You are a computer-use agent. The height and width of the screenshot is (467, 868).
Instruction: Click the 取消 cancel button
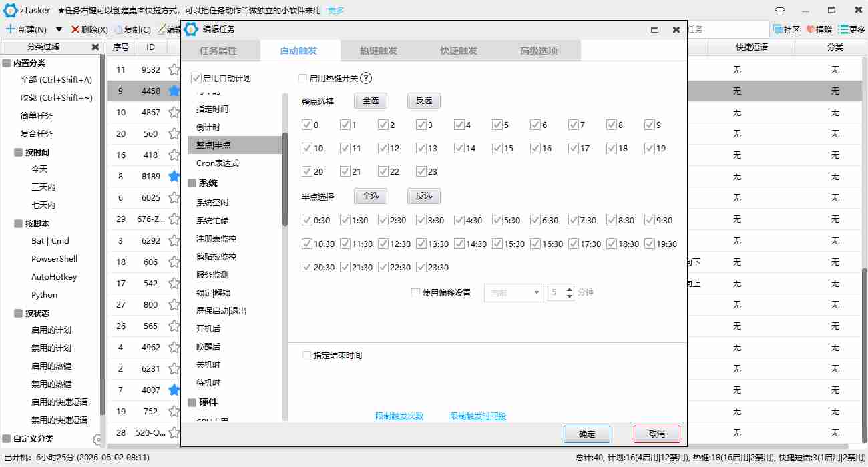click(x=657, y=434)
